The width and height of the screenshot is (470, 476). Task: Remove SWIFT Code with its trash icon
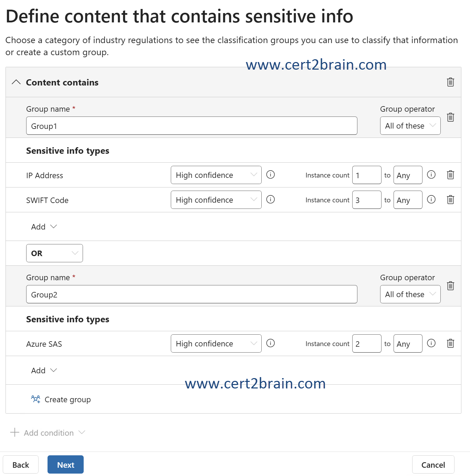450,200
